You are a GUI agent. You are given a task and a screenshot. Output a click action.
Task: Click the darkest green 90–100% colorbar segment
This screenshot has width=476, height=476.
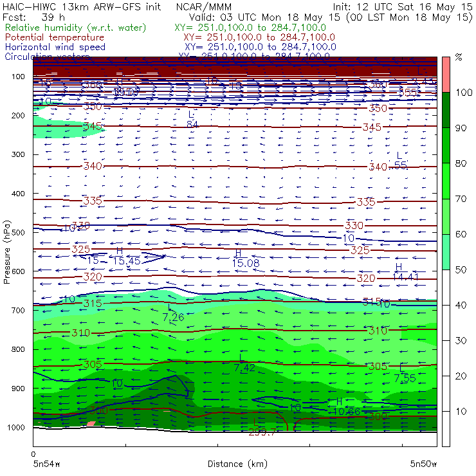(446, 110)
